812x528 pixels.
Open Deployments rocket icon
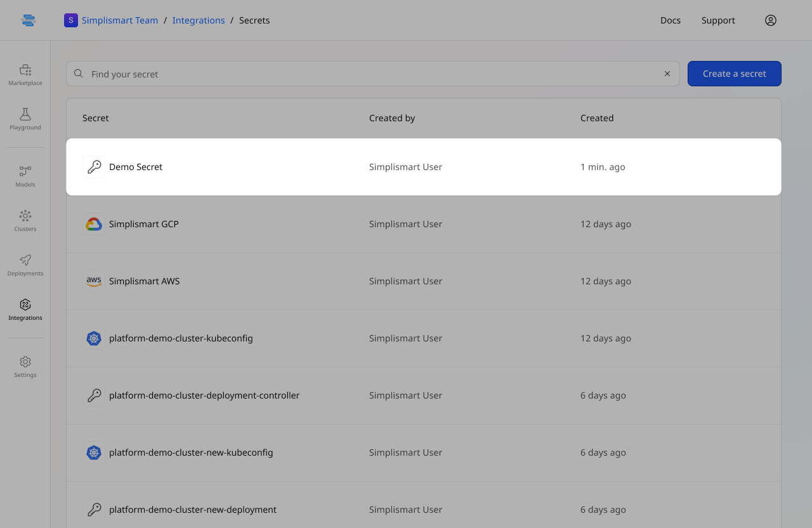[25, 260]
